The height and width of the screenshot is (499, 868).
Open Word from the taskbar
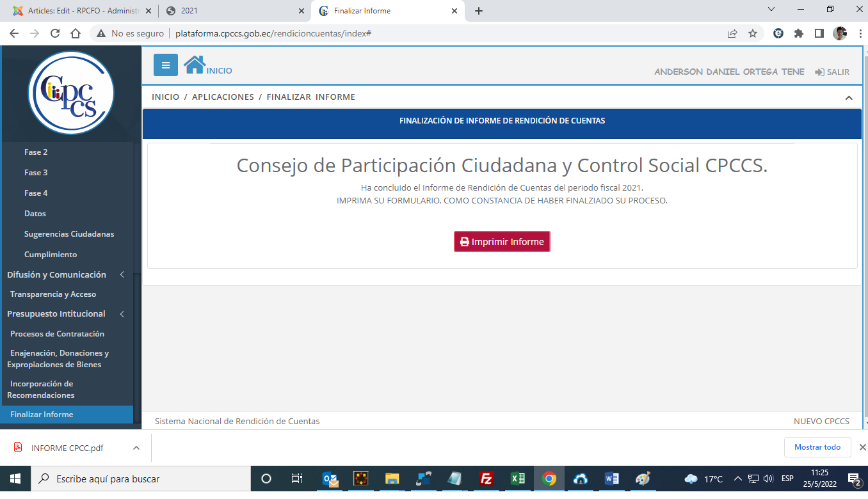[612, 479]
